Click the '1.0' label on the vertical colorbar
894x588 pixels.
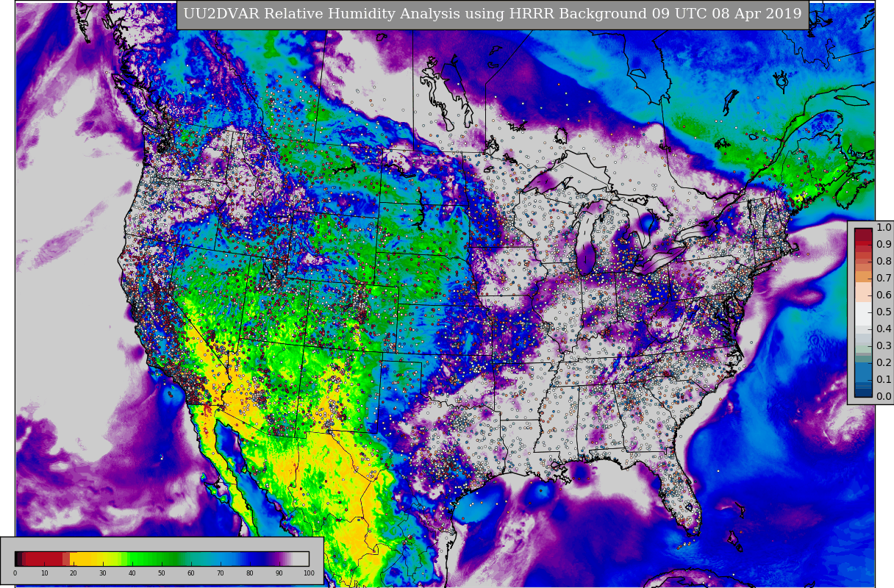(884, 228)
